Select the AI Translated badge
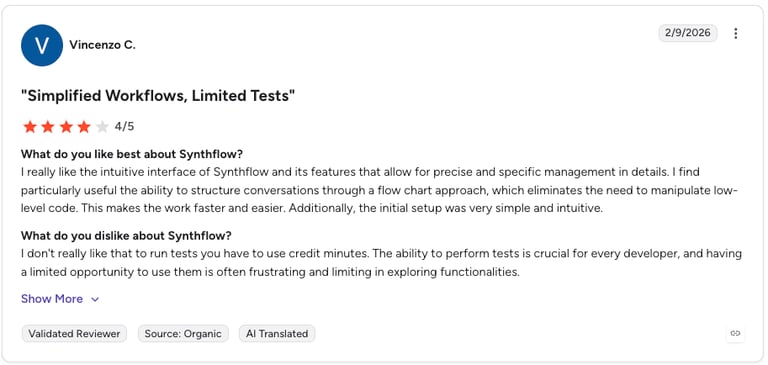The height and width of the screenshot is (365, 768). coord(277,334)
